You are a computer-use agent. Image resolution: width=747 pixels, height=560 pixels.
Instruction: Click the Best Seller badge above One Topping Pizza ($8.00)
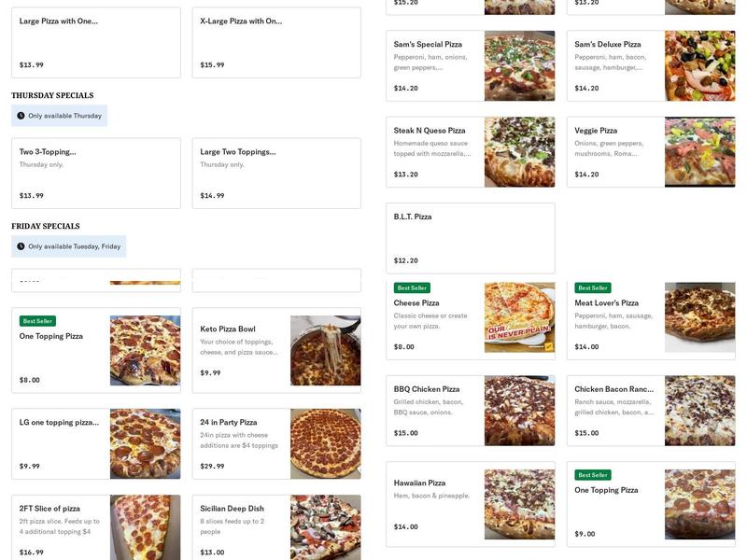tap(37, 319)
